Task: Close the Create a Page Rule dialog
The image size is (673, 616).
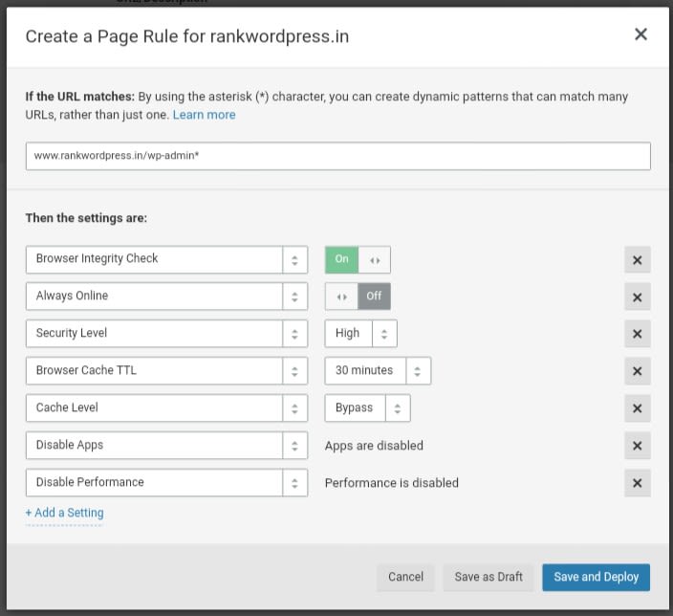Action: coord(640,34)
